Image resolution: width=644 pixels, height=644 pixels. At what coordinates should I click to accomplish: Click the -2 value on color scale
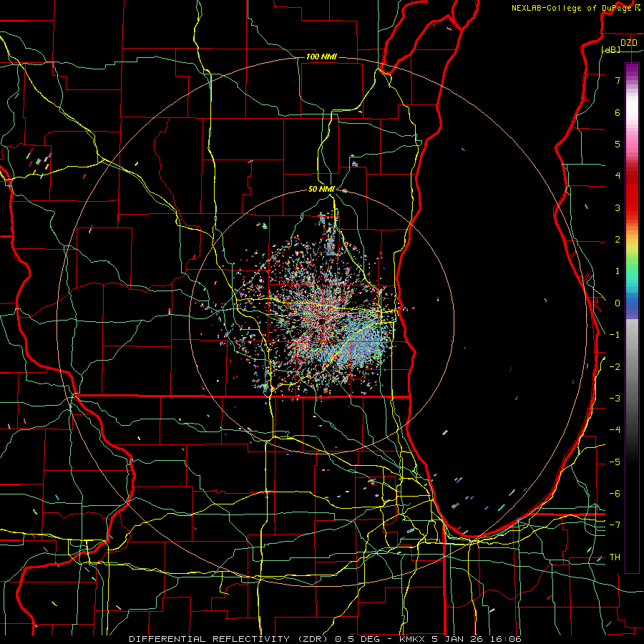tap(615, 367)
